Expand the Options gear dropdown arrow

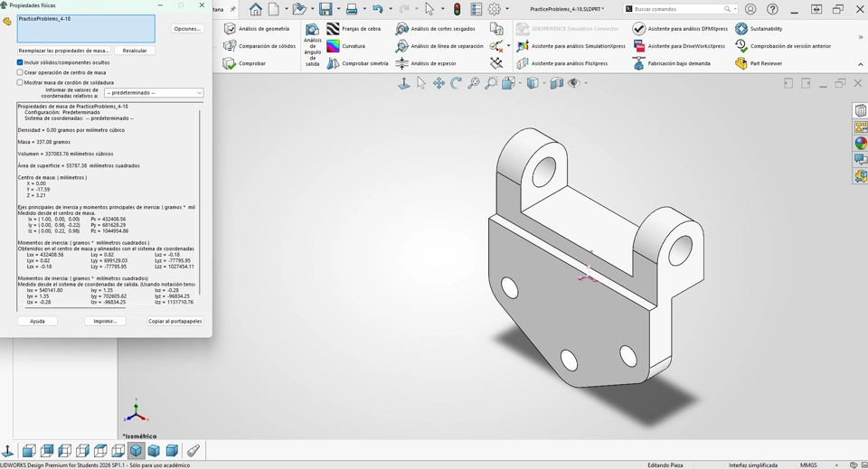tap(507, 9)
